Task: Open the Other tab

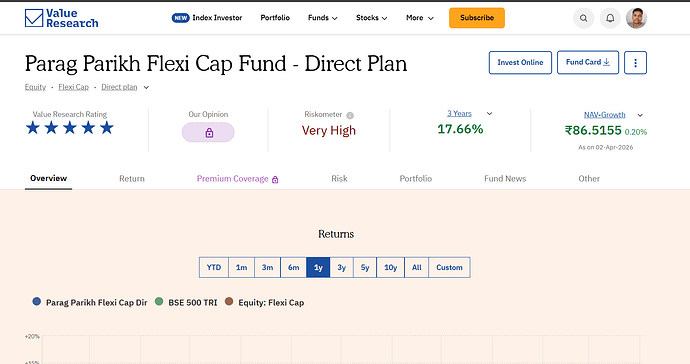Action: 589,179
